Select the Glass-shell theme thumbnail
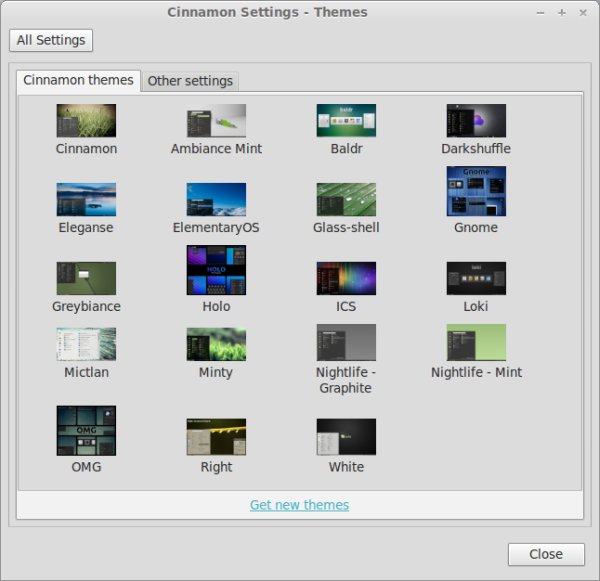 [x=346, y=199]
